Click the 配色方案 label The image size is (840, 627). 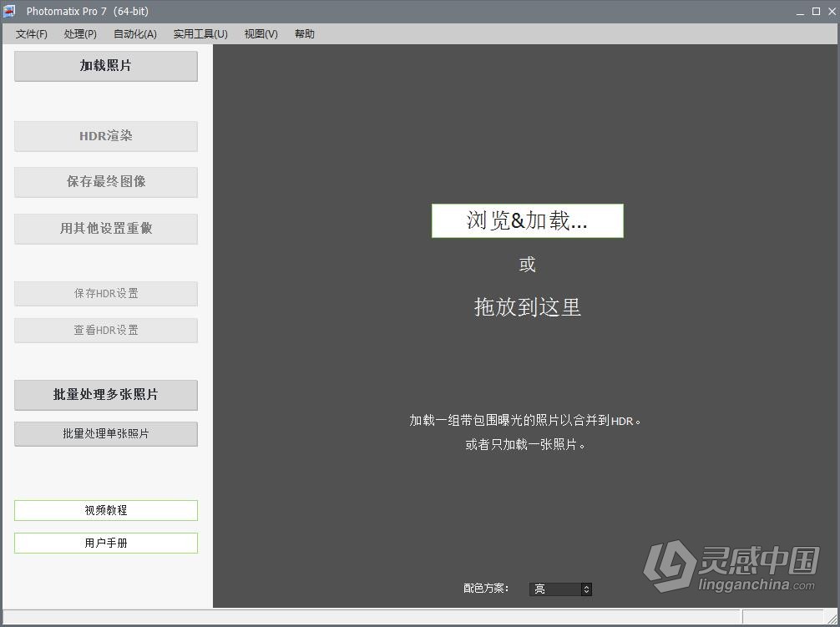[486, 589]
